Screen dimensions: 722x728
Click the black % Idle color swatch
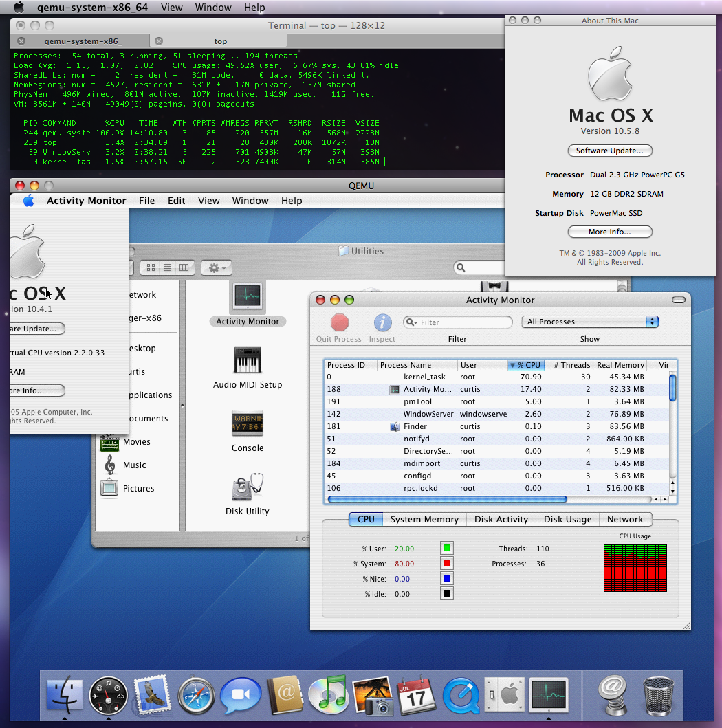pyautogui.click(x=447, y=593)
